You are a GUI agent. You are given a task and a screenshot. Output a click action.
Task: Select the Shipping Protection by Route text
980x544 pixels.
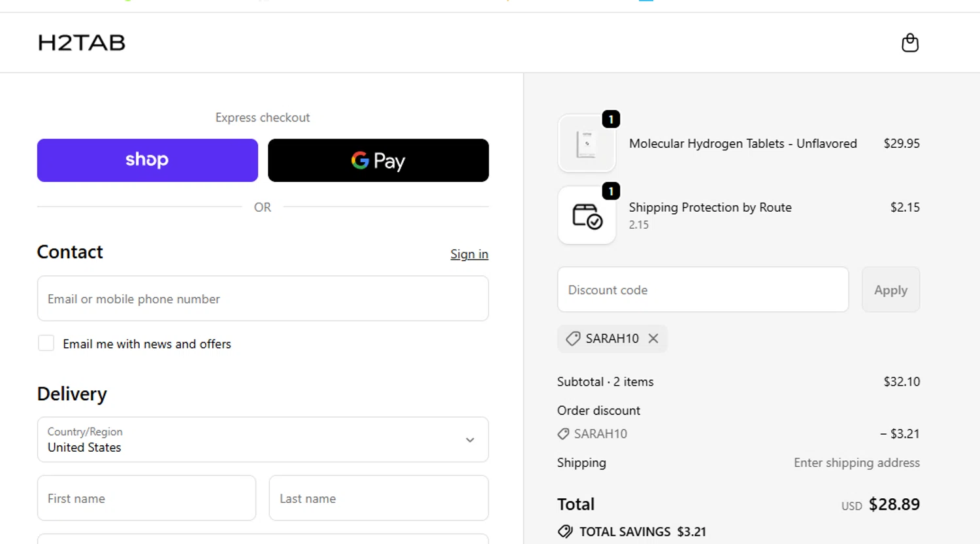click(x=710, y=207)
